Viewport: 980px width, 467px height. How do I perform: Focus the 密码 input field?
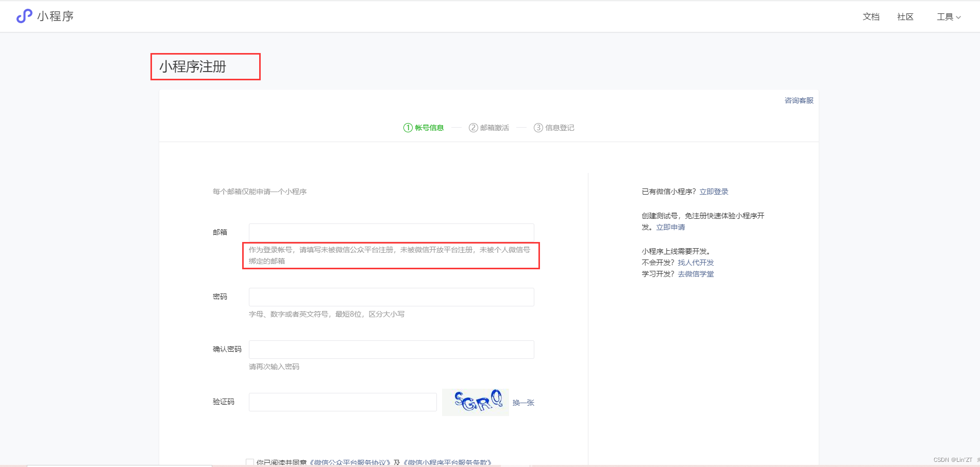pos(392,297)
